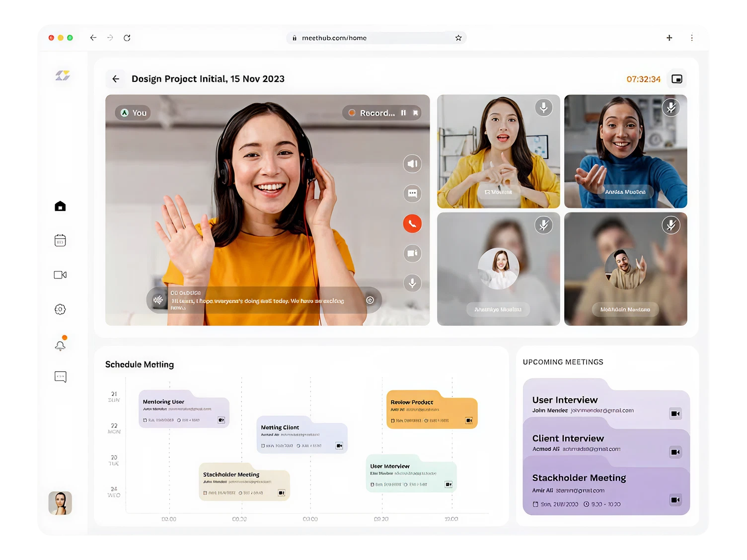Open the browser three-dot menu
This screenshot has width=747, height=560.
[x=691, y=38]
